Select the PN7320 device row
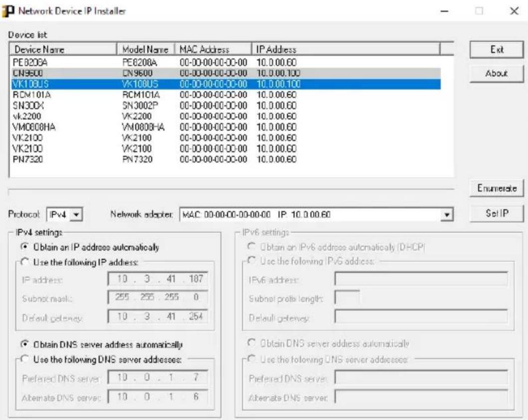Screen dimensions: 528x420 click(x=226, y=159)
